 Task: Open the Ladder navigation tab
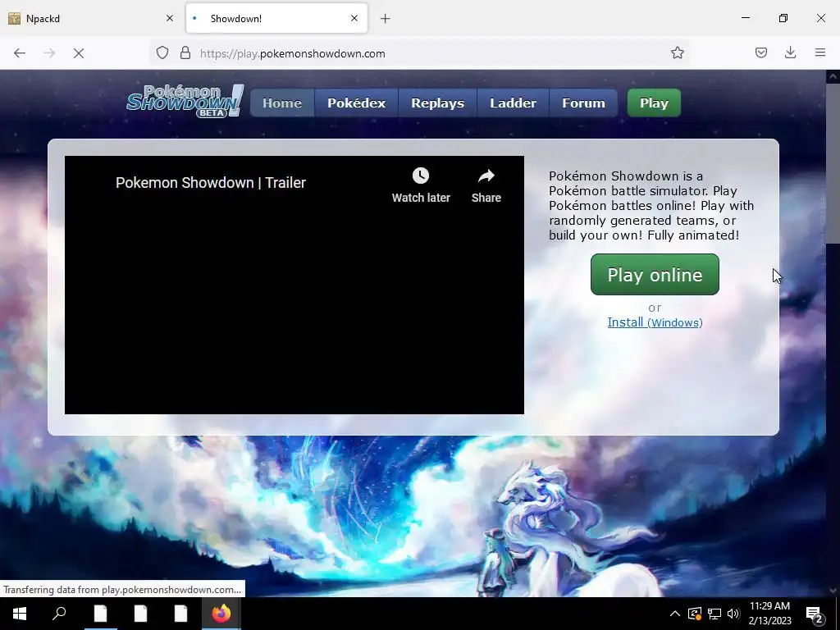513,103
